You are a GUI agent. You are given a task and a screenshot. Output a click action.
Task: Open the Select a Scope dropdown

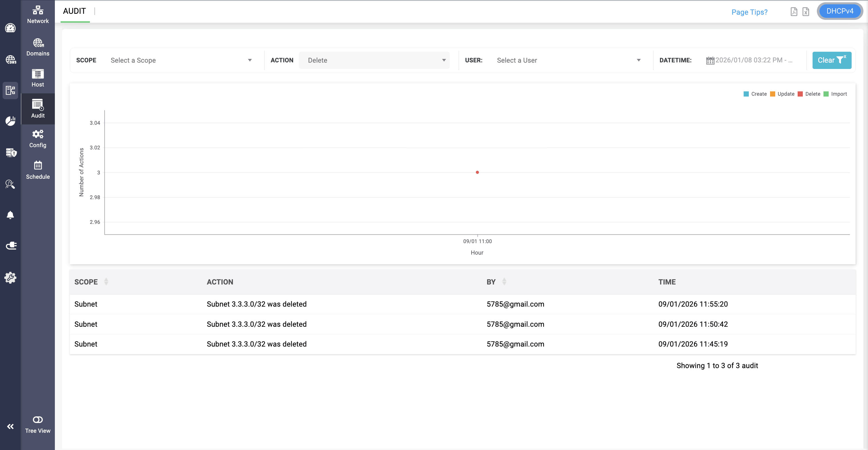pos(181,60)
